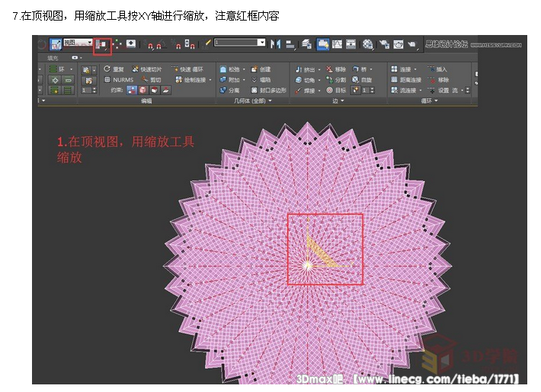541x392 pixels.
Task: Open Edit Named Selection Sets
Action: [207, 44]
